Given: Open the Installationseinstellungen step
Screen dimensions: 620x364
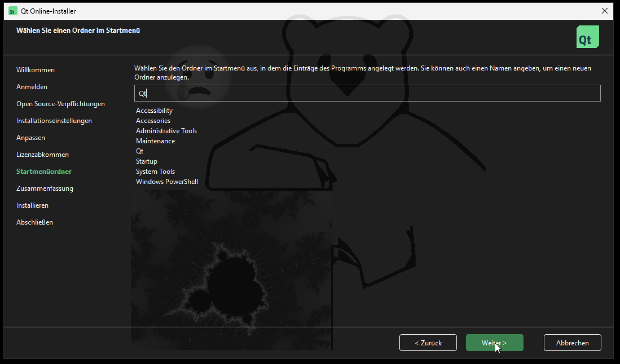Looking at the screenshot, I should coord(54,120).
